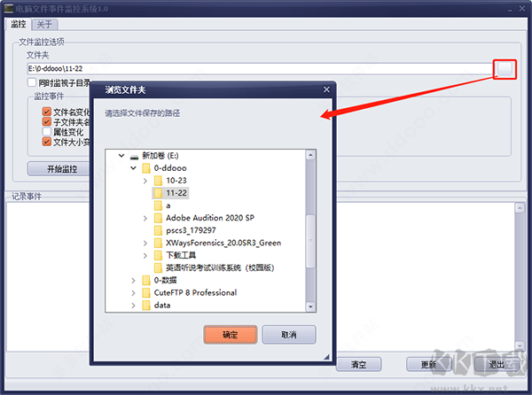Click the event log scroll-up arrow
The height and width of the screenshot is (395, 532).
pos(520,208)
